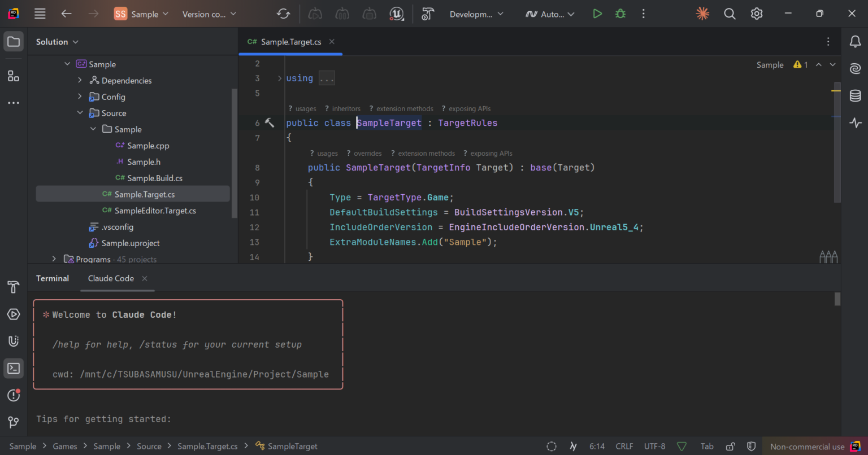Expand the Dependencies node in Solution view
This screenshot has width=868, height=455.
80,80
